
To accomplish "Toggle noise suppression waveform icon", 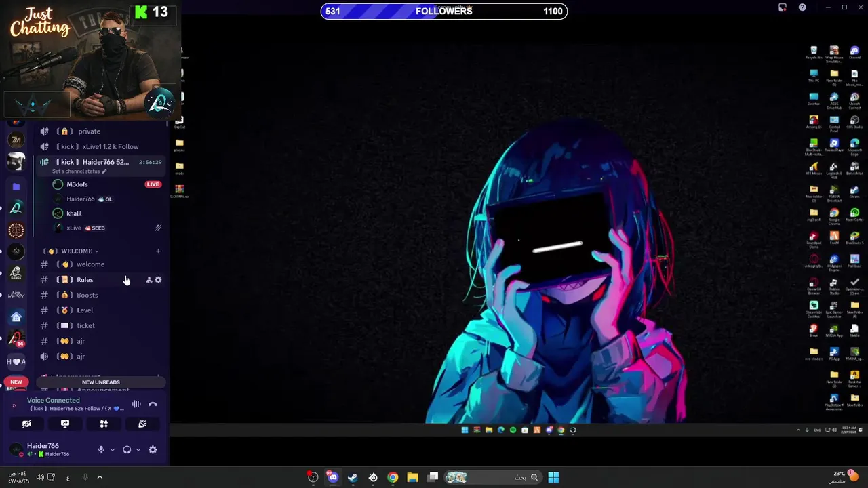I will (136, 405).
